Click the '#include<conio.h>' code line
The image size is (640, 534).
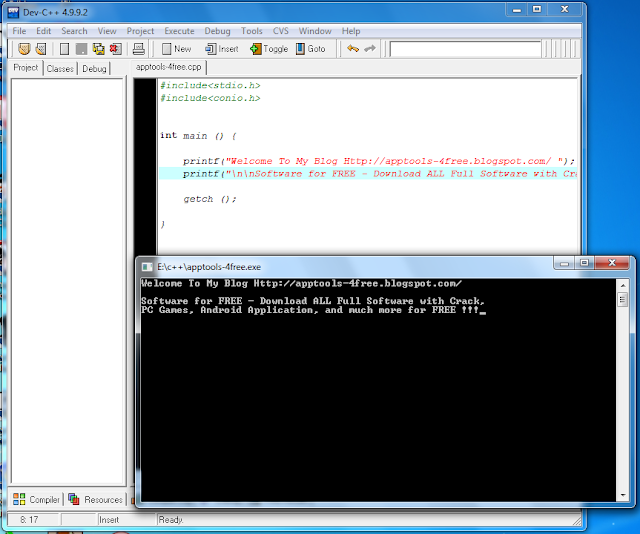(210, 98)
